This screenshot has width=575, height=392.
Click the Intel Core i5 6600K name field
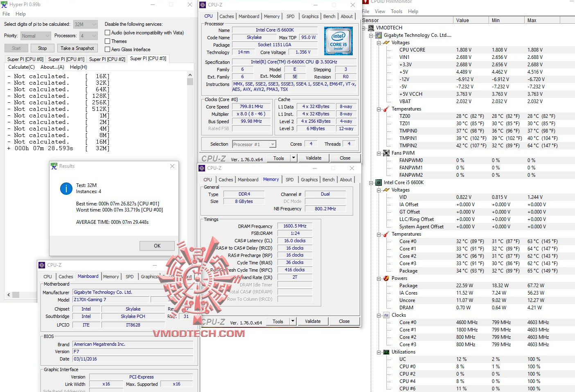275,30
